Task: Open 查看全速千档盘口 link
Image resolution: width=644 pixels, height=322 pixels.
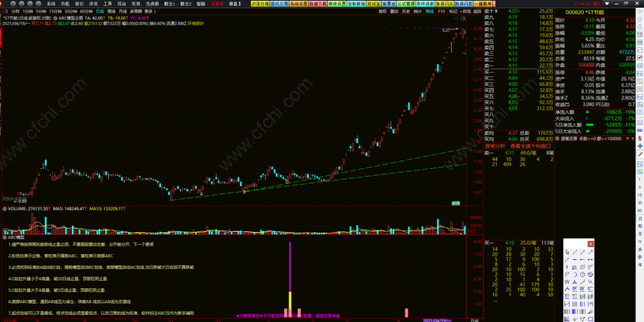Action: coord(531,146)
